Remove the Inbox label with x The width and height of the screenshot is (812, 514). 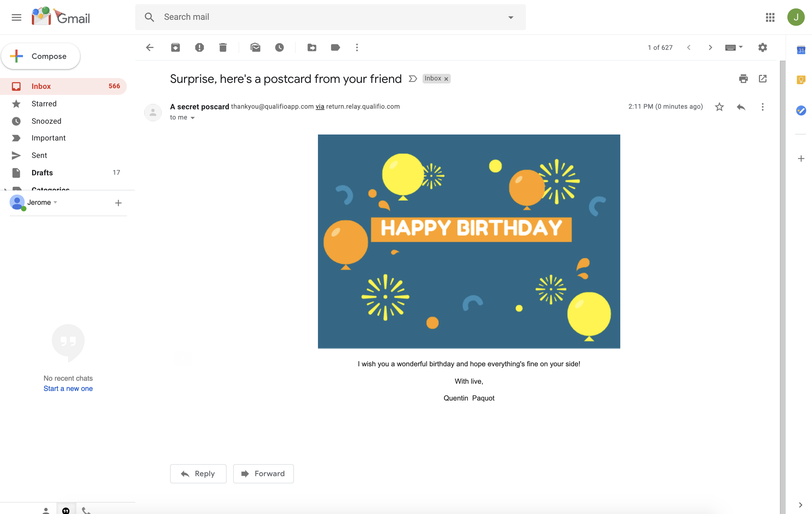tap(446, 79)
